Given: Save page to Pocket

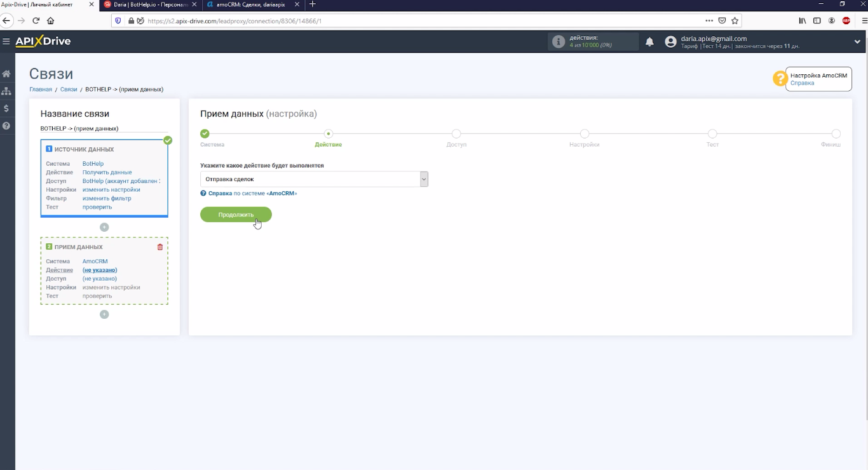Looking at the screenshot, I should pyautogui.click(x=722, y=20).
